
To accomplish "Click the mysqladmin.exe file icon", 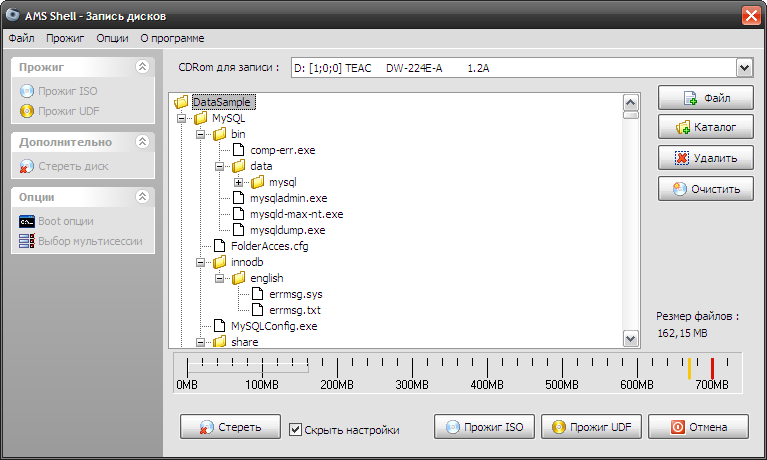I will [x=239, y=198].
